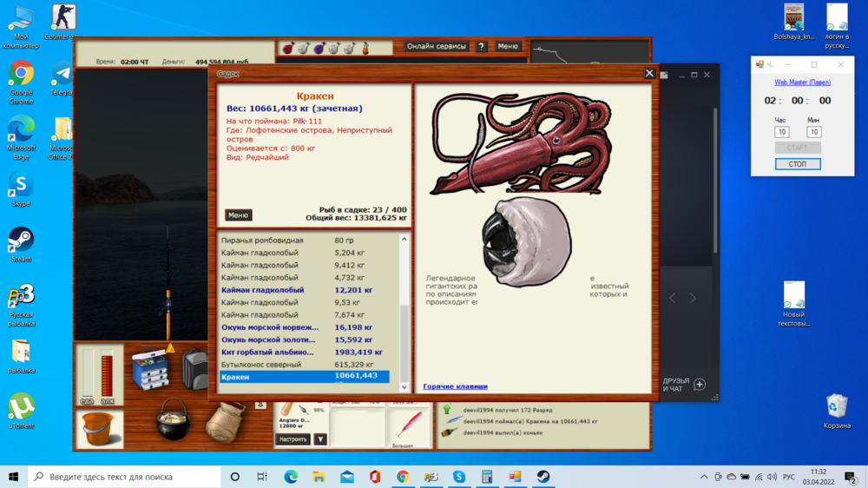
Task: Open Google Chrome desktop icon
Action: (x=21, y=82)
